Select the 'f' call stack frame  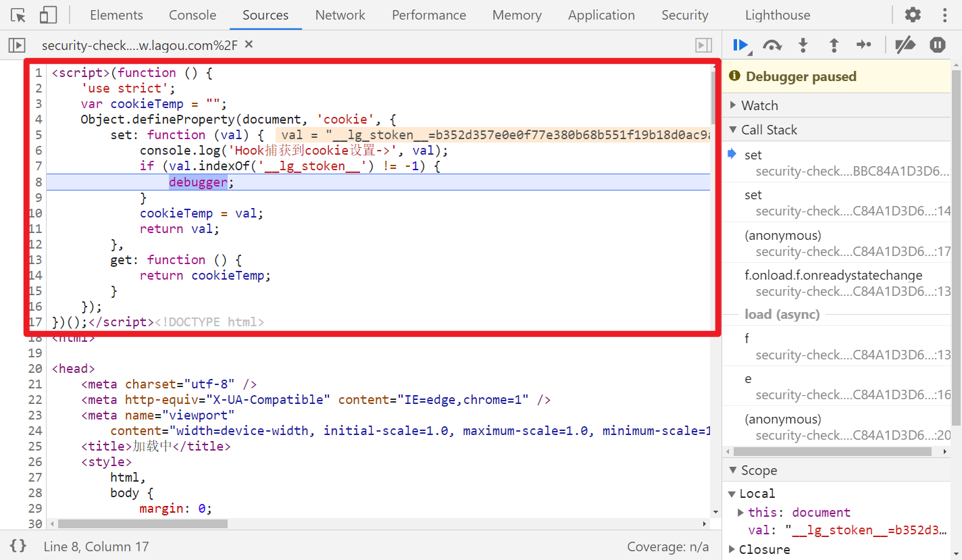[837, 347]
